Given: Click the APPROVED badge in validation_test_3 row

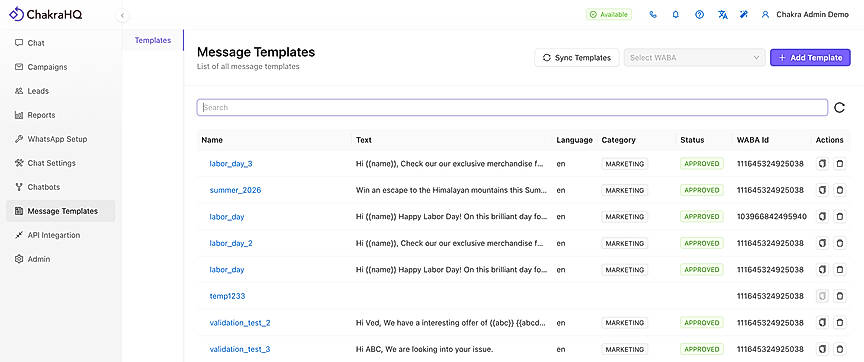Looking at the screenshot, I should (701, 349).
